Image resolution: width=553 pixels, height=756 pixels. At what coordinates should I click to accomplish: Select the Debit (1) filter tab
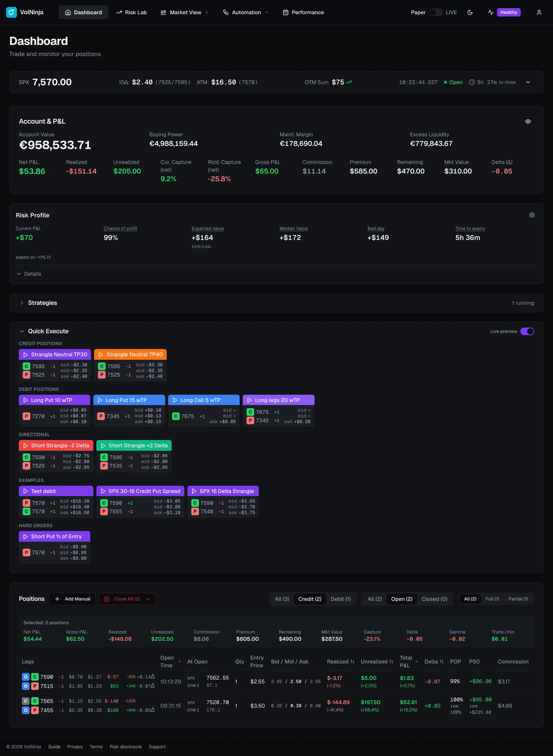point(340,599)
